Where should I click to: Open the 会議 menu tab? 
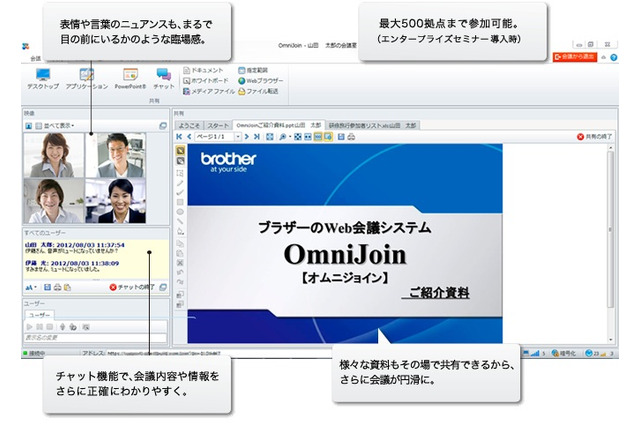click(x=36, y=59)
